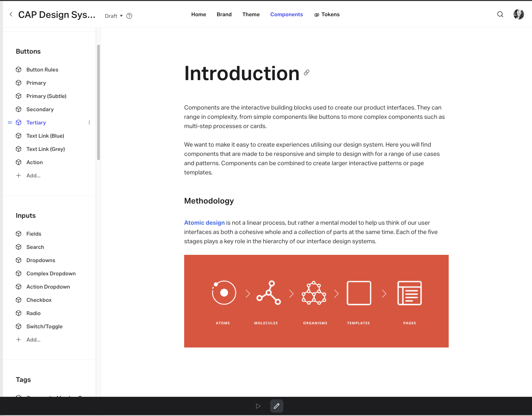Click the back arrow beside CAP Design System
This screenshot has width=532, height=416.
click(11, 14)
